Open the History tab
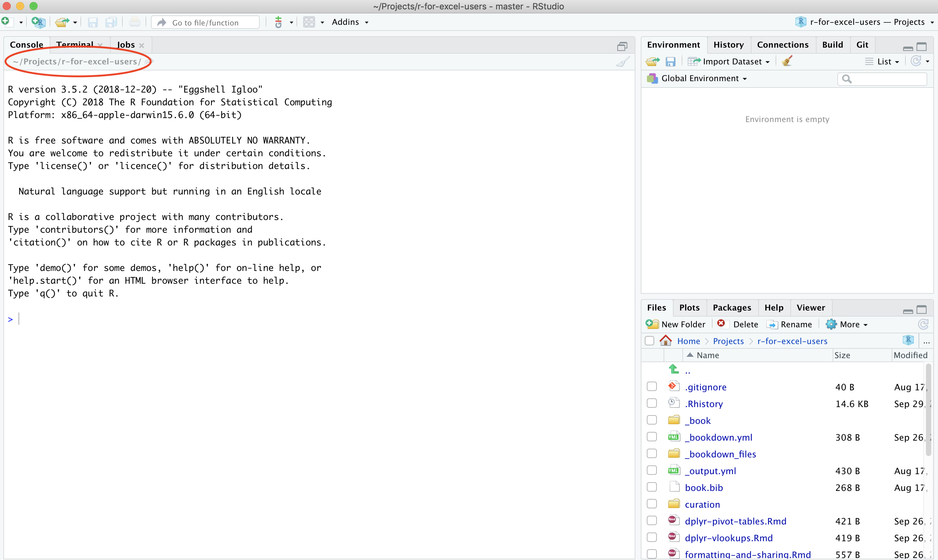The width and height of the screenshot is (938, 560). [729, 45]
